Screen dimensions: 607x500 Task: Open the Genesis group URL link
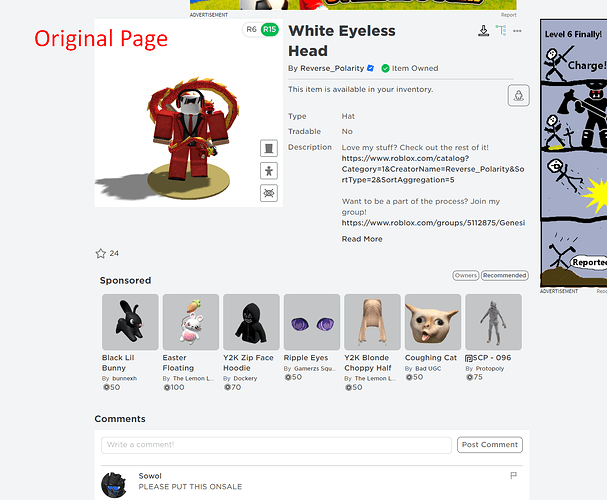click(x=433, y=223)
